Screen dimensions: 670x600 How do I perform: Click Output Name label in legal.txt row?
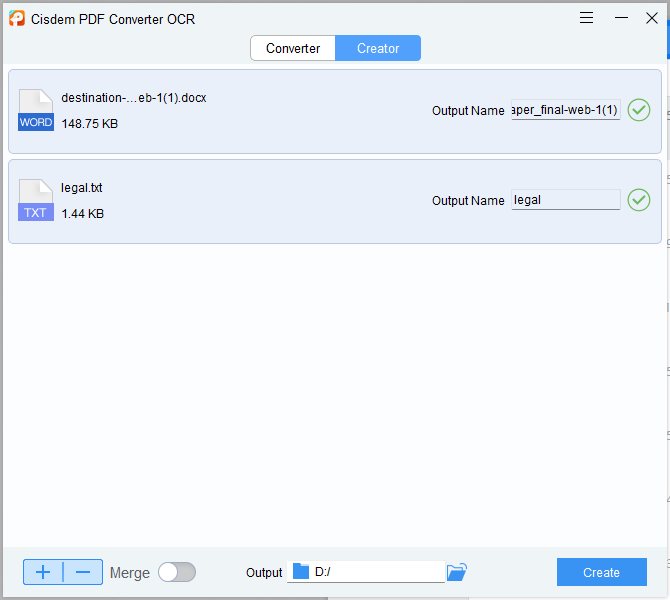point(468,200)
